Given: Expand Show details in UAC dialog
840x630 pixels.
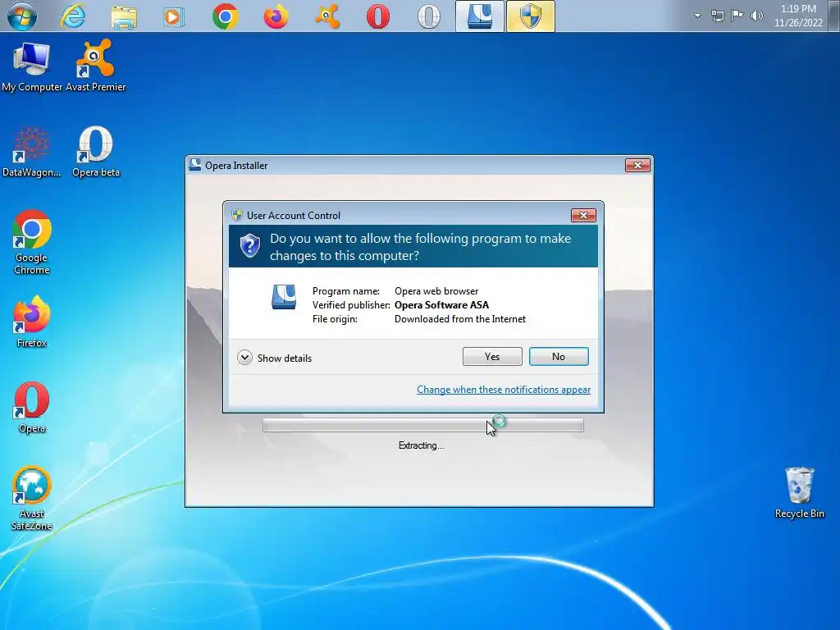Looking at the screenshot, I should (274, 358).
